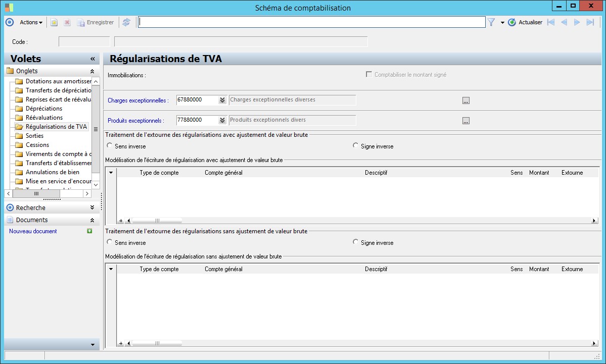Edit the 67880000 account field

(198, 100)
